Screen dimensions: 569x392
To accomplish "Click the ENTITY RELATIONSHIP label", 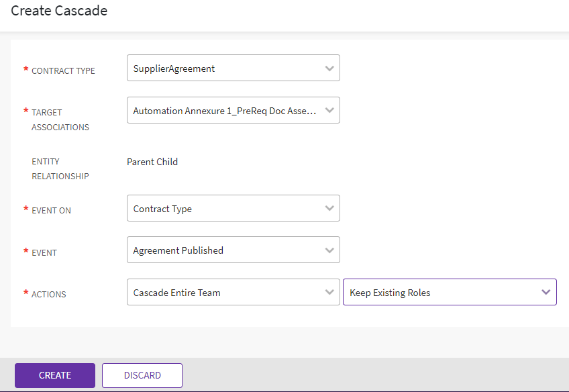I will tap(60, 168).
